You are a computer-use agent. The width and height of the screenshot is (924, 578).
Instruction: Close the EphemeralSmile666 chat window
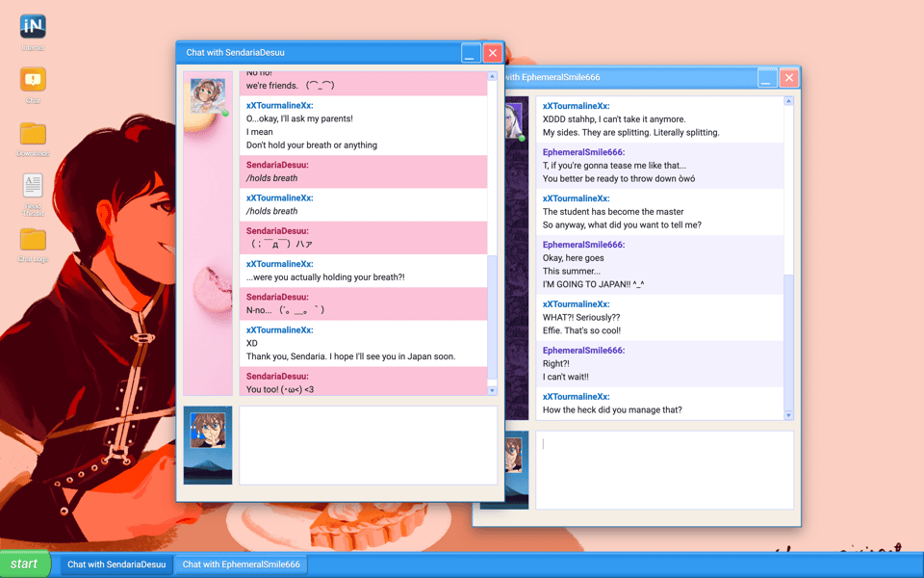pos(789,78)
